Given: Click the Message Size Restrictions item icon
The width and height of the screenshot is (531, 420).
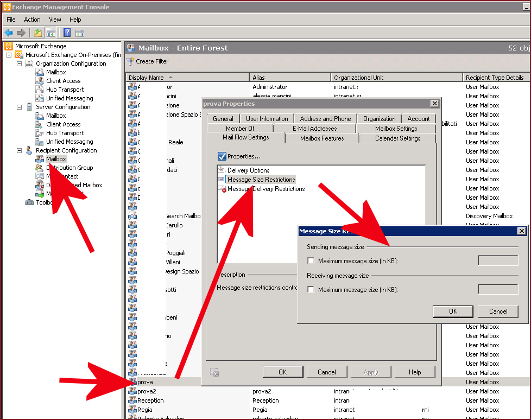Looking at the screenshot, I should click(x=222, y=179).
